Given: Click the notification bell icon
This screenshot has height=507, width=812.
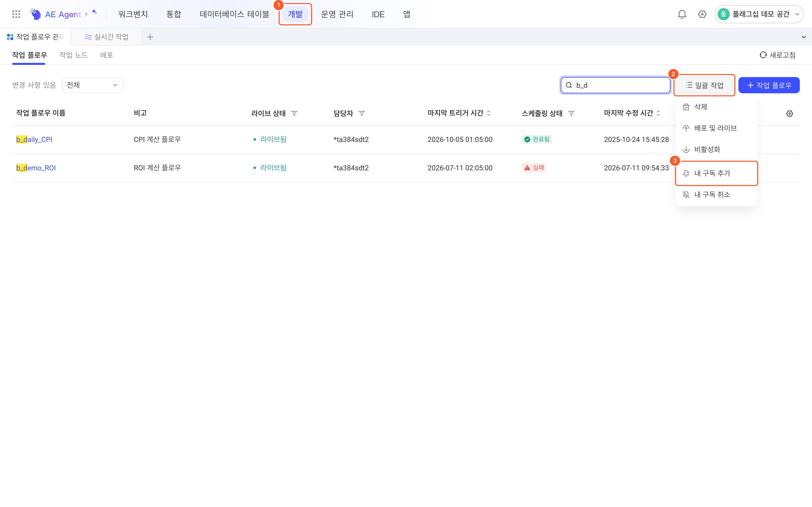Looking at the screenshot, I should (682, 14).
